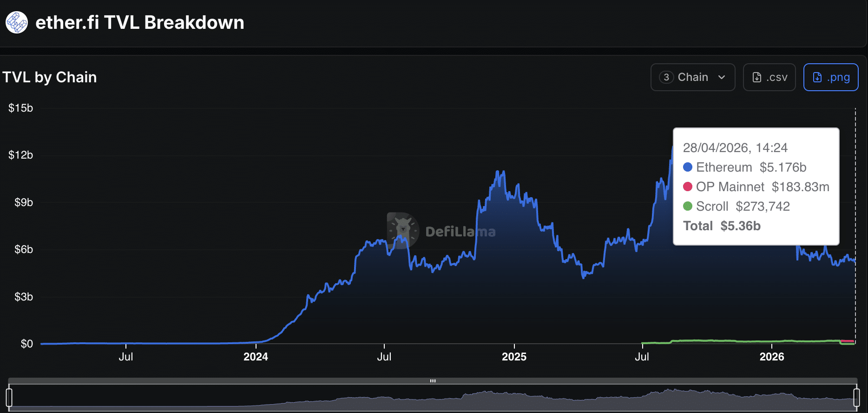The width and height of the screenshot is (868, 413).
Task: Click the $9b y-axis label
Action: pos(24,202)
